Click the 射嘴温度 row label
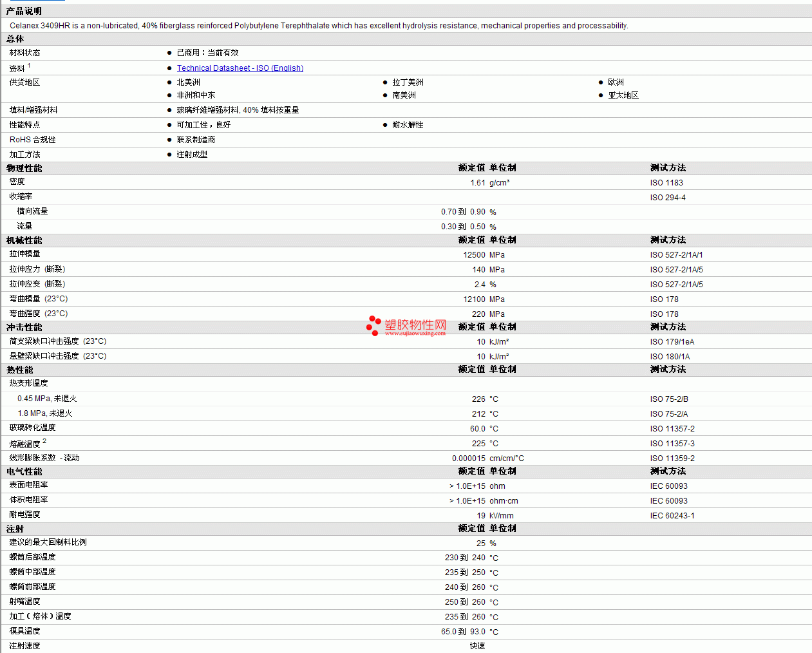The image size is (812, 653). 25,601
